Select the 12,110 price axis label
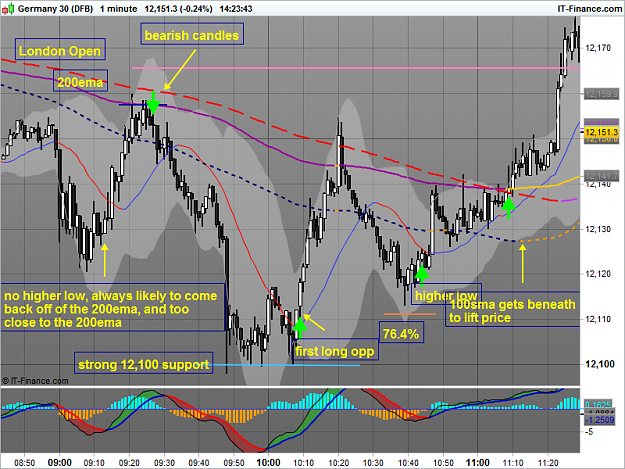This screenshot has width=625, height=469. click(x=598, y=319)
